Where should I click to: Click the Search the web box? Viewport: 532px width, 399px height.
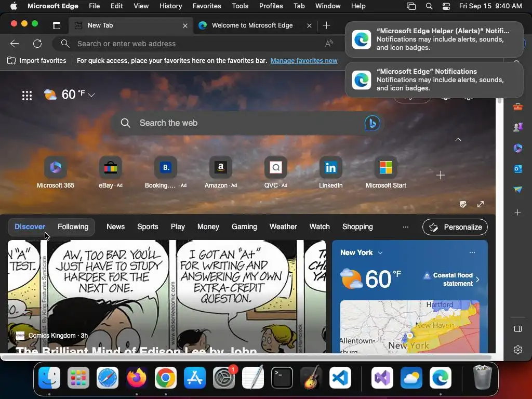247,123
